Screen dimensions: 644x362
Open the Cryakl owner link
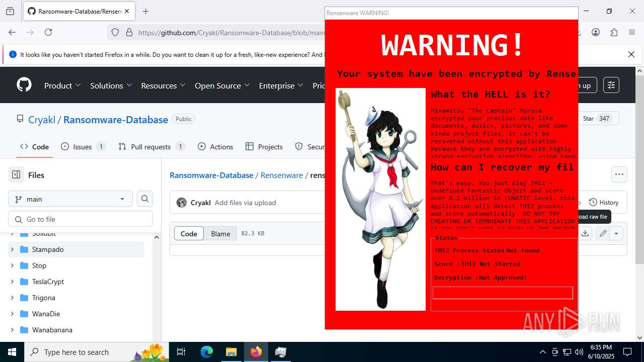pos(42,120)
